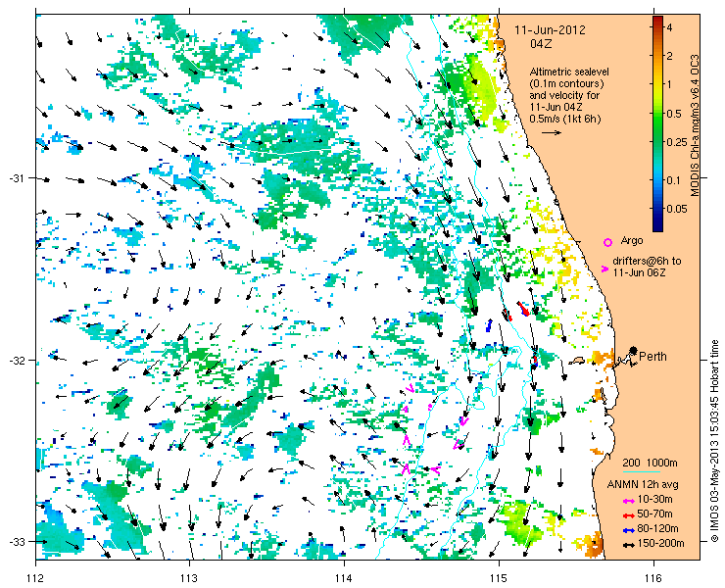
Task: Click the longitude 112 axis label
Action: pos(35,578)
